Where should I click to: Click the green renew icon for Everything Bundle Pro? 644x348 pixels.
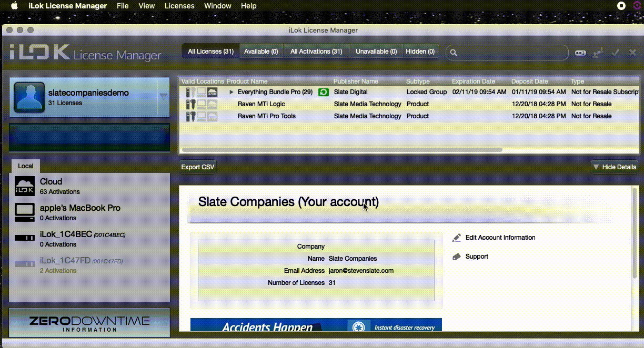point(323,92)
